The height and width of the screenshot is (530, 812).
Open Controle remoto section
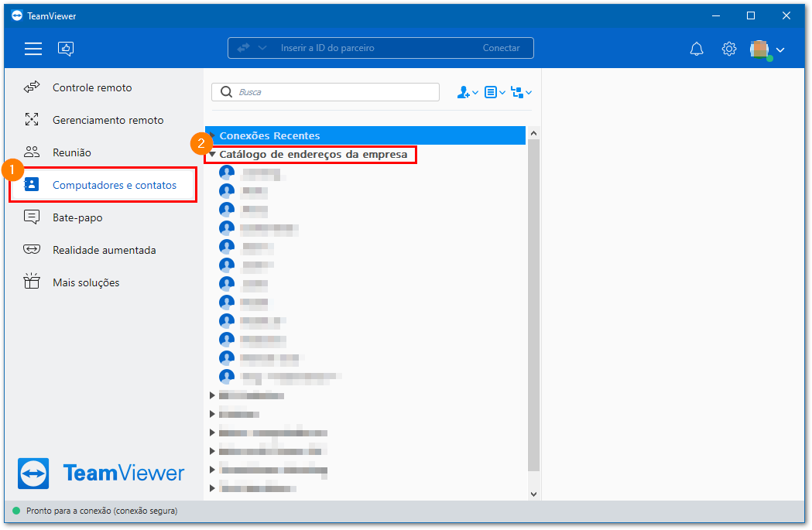[104, 87]
